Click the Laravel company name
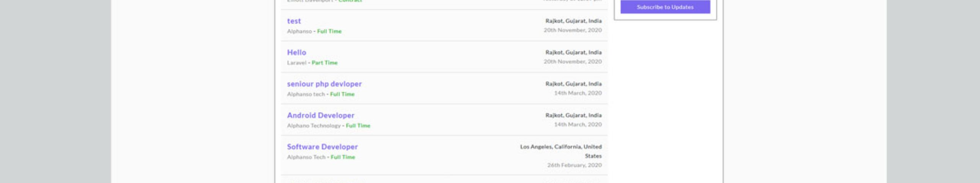The width and height of the screenshot is (980, 183). 297,63
